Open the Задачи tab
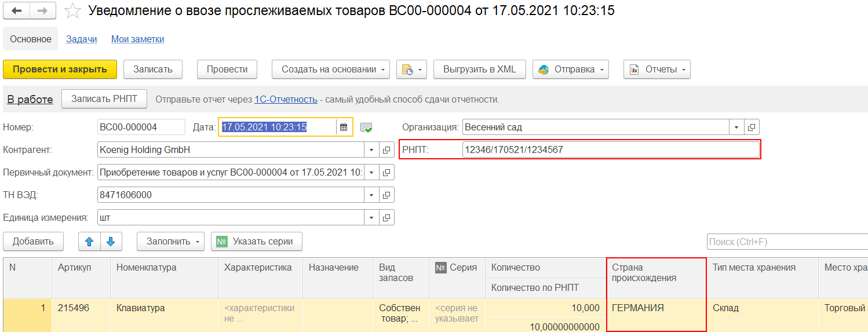Image resolution: width=868 pixels, height=332 pixels. tap(82, 39)
